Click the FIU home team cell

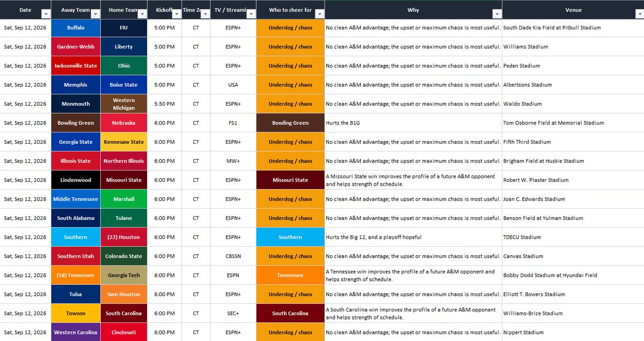[x=123, y=27]
